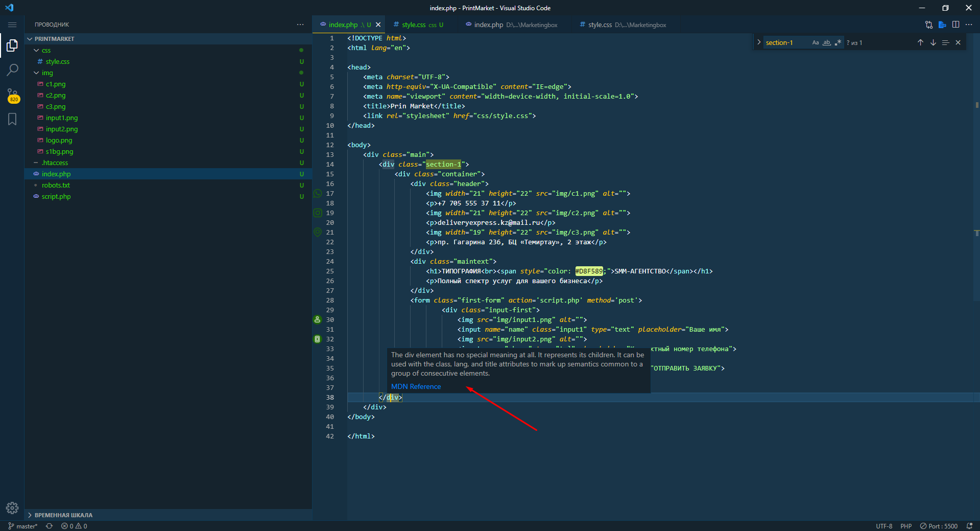Click the gutter icon on line 17
The width and height of the screenshot is (980, 531).
317,193
